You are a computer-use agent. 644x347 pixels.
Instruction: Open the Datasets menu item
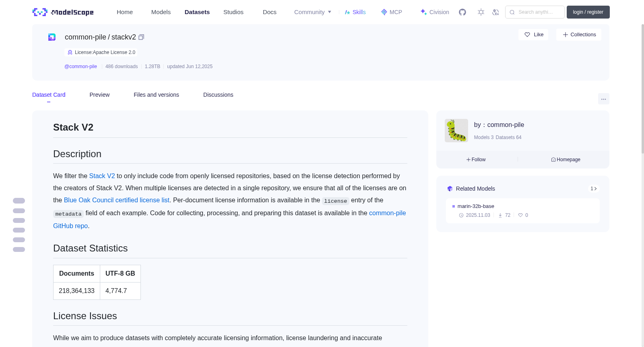coord(197,12)
